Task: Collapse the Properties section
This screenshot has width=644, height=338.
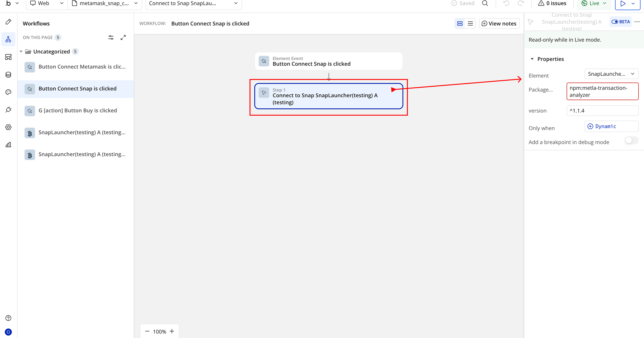Action: coord(532,59)
